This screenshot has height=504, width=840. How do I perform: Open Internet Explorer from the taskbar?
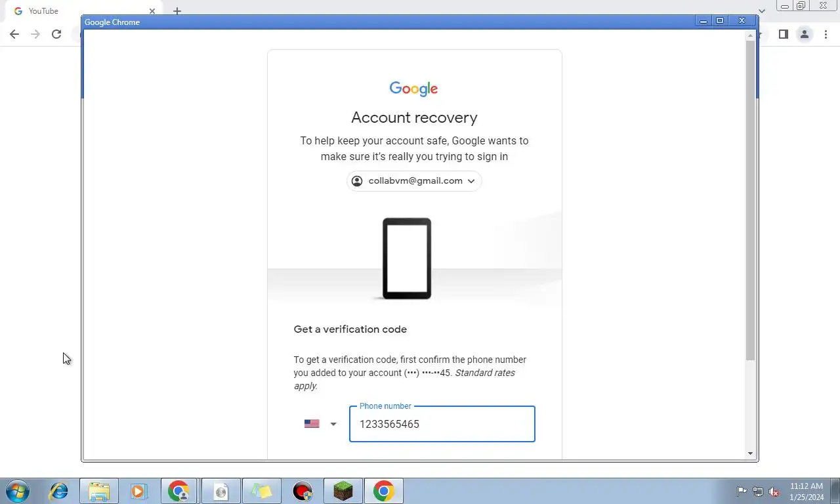[58, 491]
